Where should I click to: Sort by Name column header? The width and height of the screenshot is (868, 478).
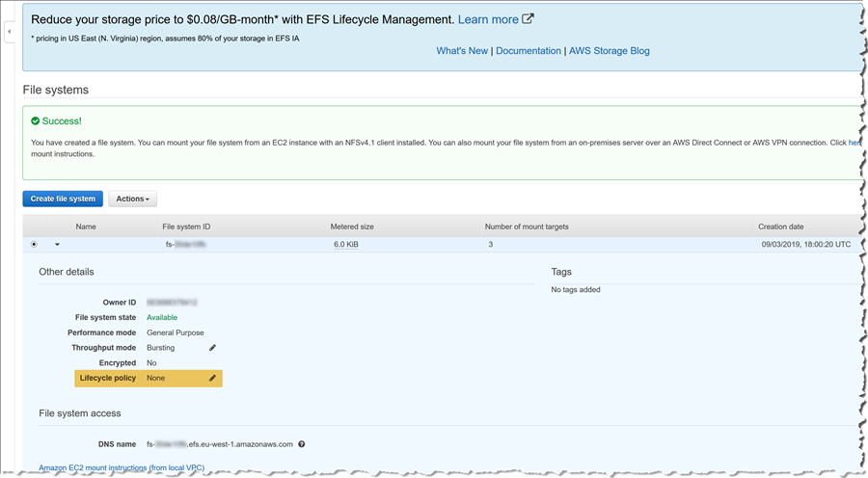click(x=86, y=226)
